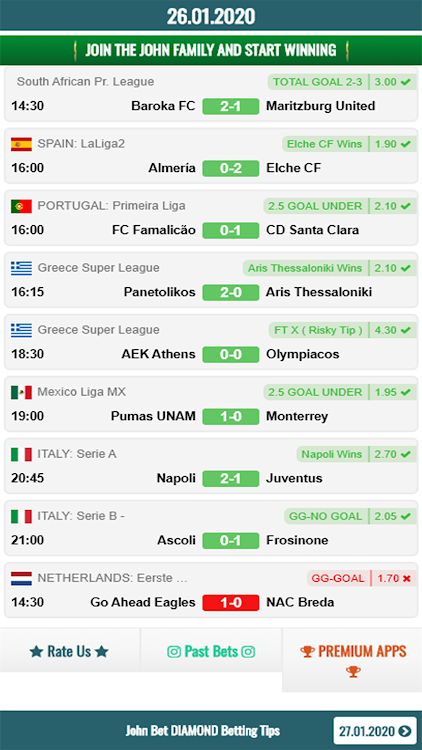This screenshot has width=422, height=750.
Task: Click the red cross icon next to 1.70
Action: click(407, 578)
